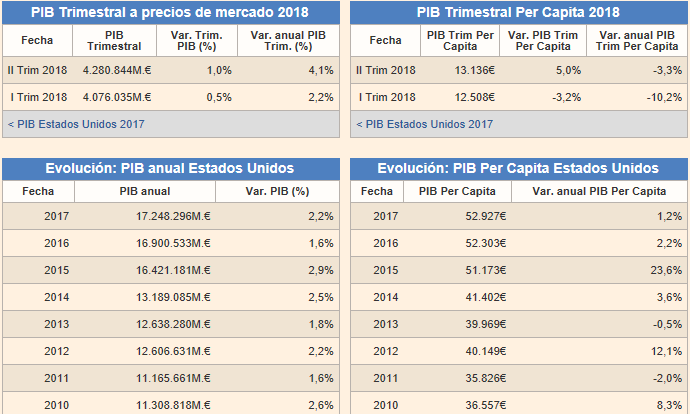Open the PIB Estados Unidos 2017 link under the Per Capita table
This screenshot has height=414, width=690.
point(424,124)
